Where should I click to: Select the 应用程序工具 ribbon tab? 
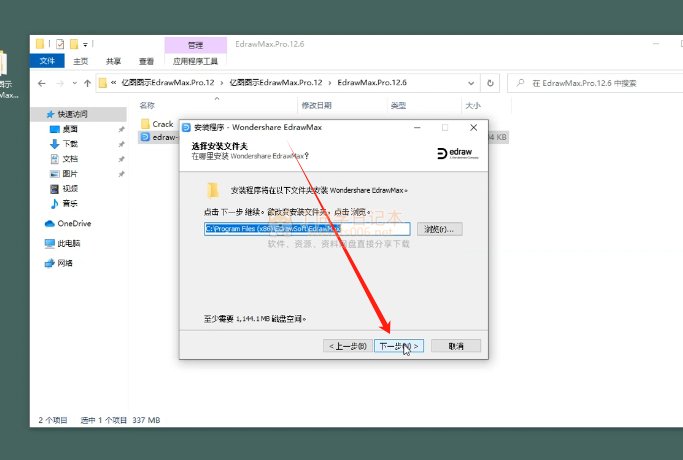click(196, 61)
